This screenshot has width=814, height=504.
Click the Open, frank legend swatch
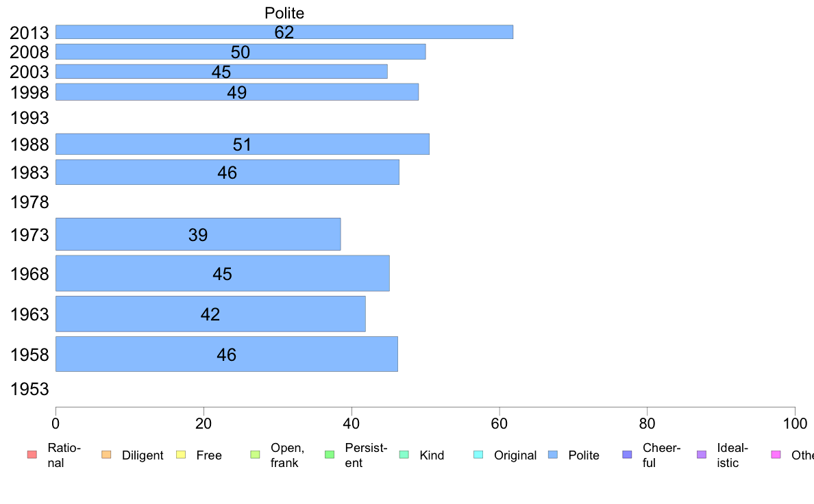pyautogui.click(x=255, y=455)
